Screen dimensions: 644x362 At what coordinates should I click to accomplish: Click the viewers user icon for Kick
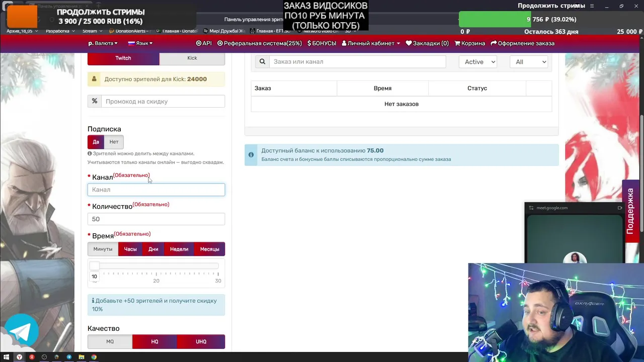click(x=94, y=79)
